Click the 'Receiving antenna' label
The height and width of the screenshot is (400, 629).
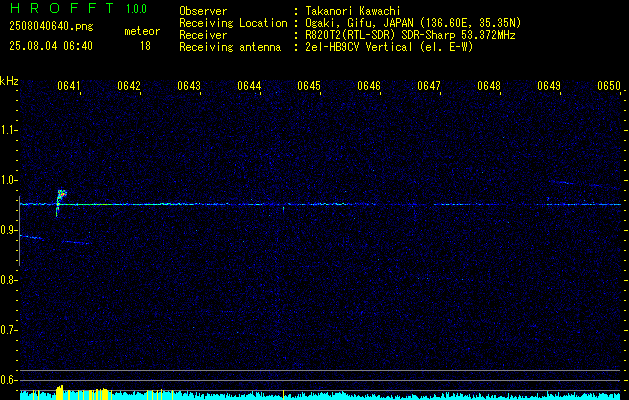230,47
